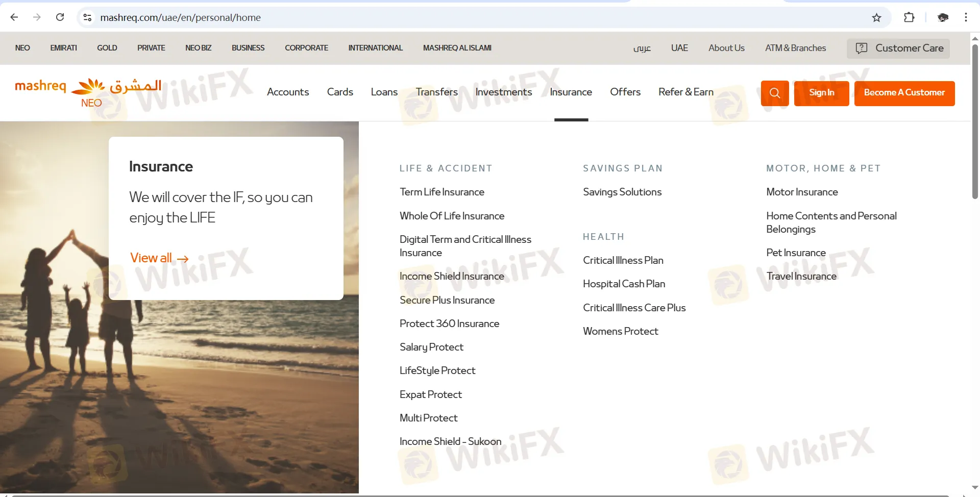This screenshot has height=497, width=980.
Task: Reload the page with the refresh icon
Action: click(60, 17)
